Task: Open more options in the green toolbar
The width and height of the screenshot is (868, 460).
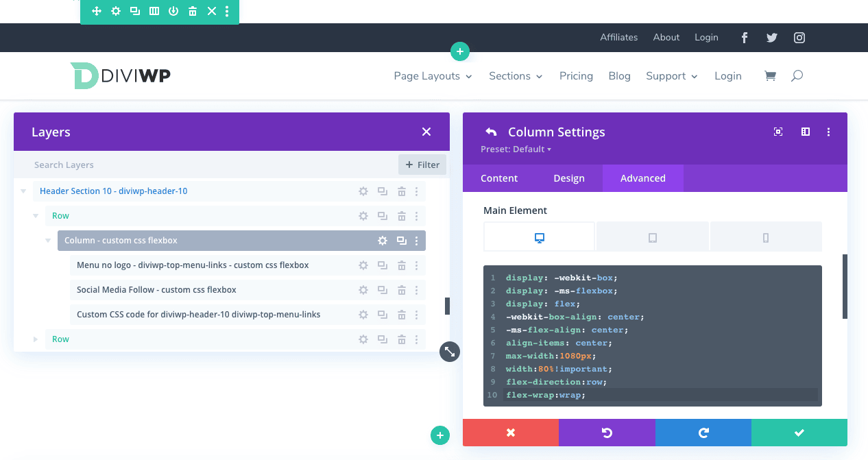Action: (227, 11)
